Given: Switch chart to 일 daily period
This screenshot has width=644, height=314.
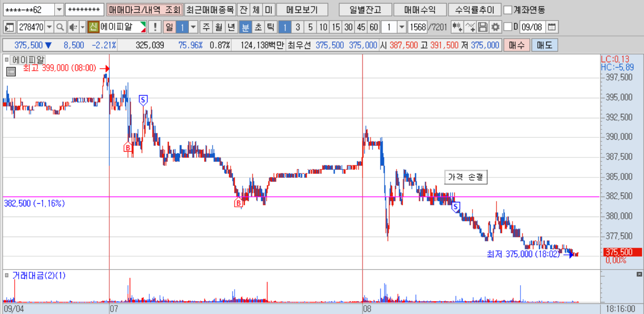Looking at the screenshot, I should point(169,27).
